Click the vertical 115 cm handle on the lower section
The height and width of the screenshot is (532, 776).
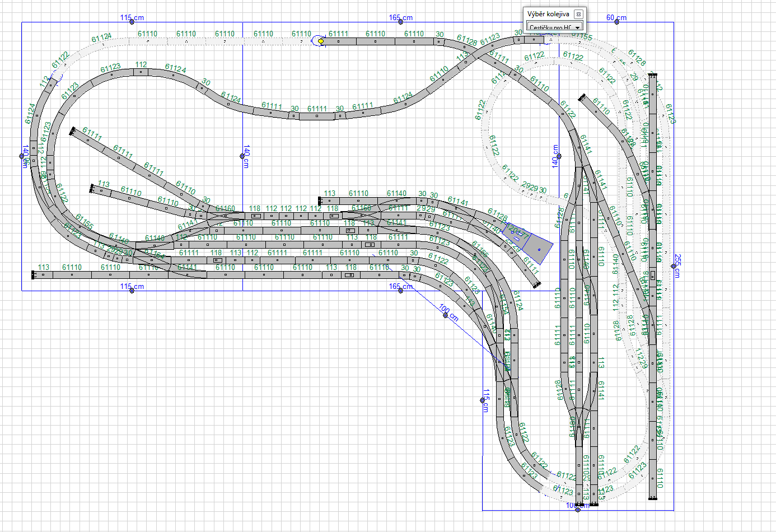click(x=483, y=400)
